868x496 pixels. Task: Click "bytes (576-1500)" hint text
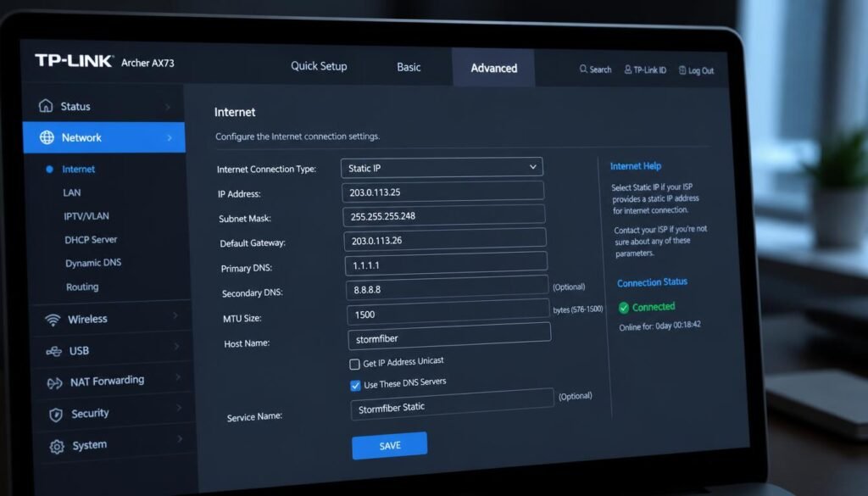[578, 309]
